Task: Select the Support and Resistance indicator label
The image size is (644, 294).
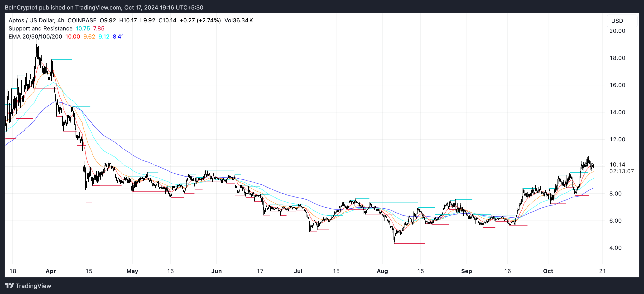Action: [40, 29]
